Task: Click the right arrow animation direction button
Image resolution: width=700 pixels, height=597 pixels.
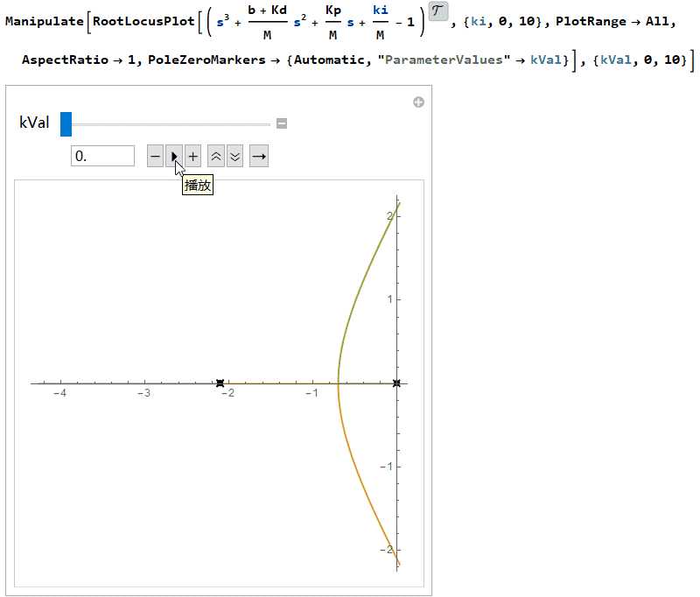Action: pos(259,157)
